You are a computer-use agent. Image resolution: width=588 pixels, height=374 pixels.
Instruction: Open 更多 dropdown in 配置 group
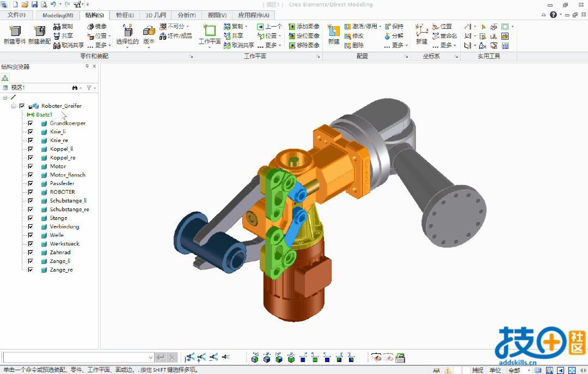pos(396,45)
